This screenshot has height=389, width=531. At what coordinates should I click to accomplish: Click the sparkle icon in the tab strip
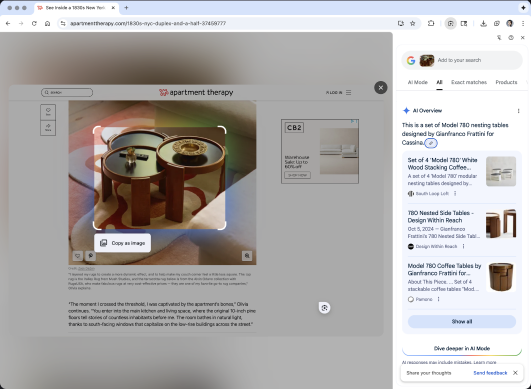[524, 7]
